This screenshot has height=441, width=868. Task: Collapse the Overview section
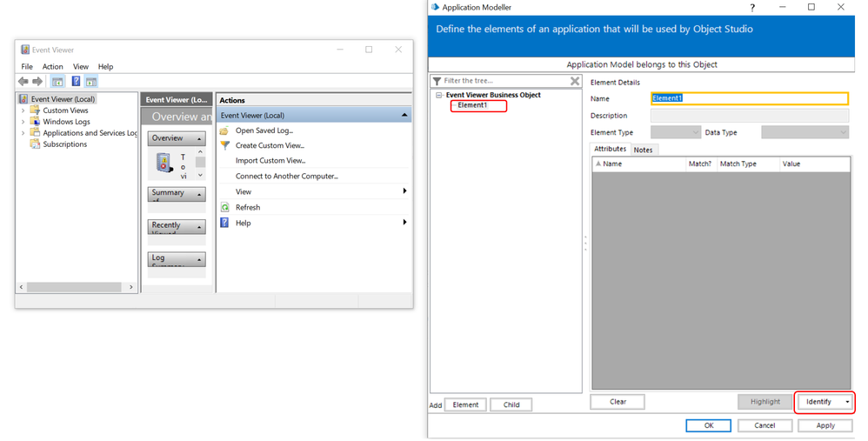point(198,138)
